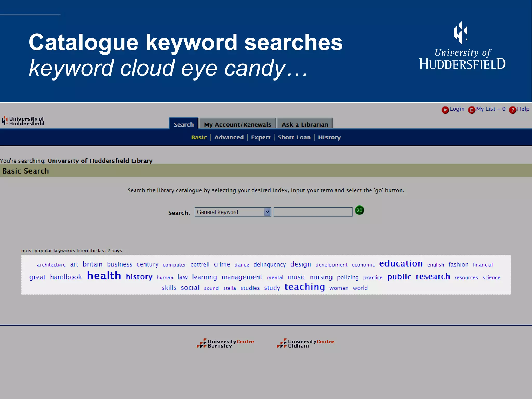This screenshot has width=532, height=399.
Task: Click the 'education' keyword link
Action: 401,264
